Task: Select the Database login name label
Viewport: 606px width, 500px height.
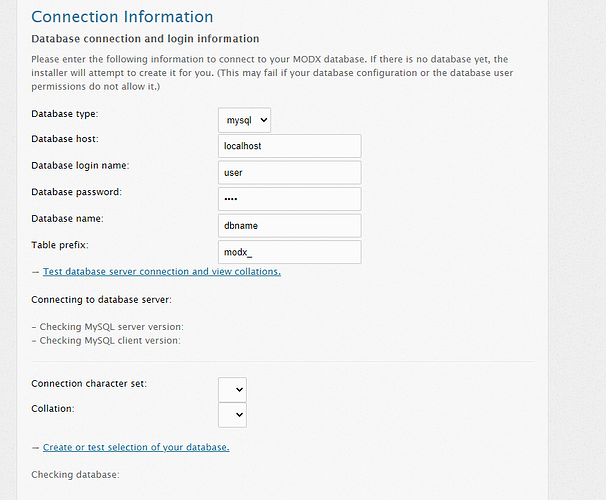Action: (80, 165)
